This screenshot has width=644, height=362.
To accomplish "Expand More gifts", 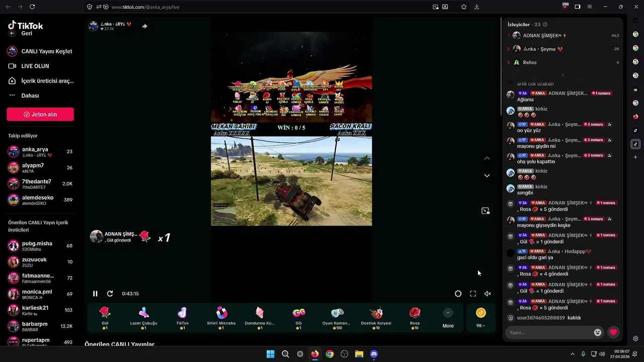I will pyautogui.click(x=448, y=318).
